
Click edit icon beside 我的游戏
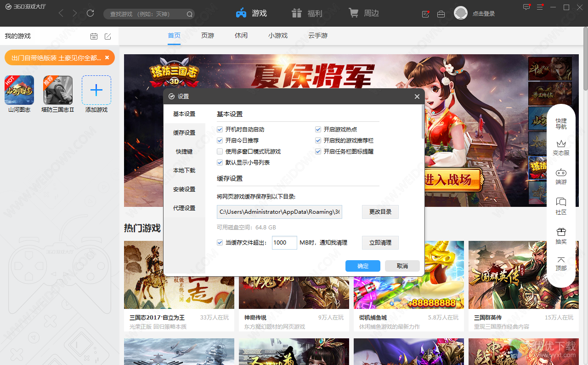click(107, 36)
